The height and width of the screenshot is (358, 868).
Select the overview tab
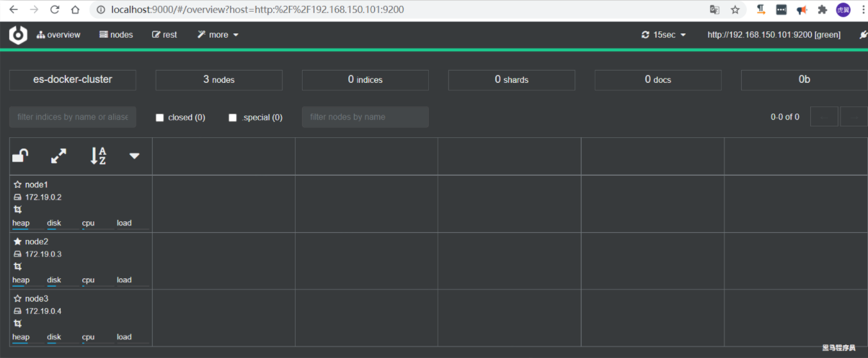(58, 35)
